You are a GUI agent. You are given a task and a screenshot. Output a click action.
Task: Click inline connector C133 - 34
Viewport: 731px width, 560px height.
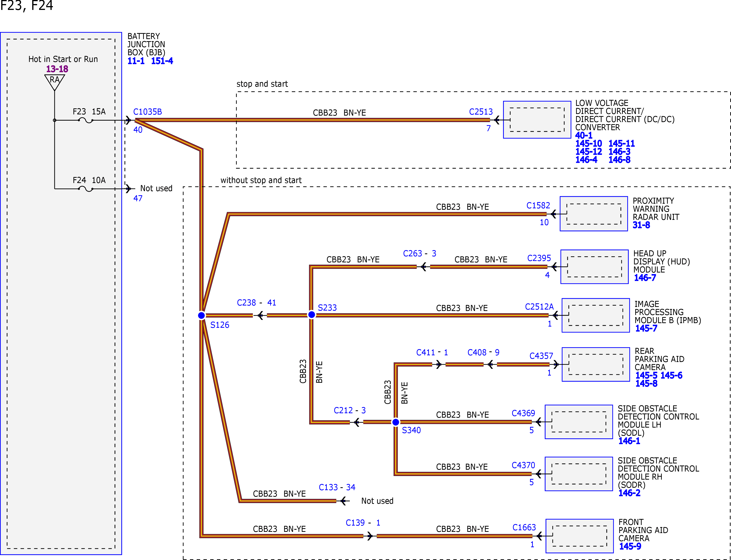point(337,487)
